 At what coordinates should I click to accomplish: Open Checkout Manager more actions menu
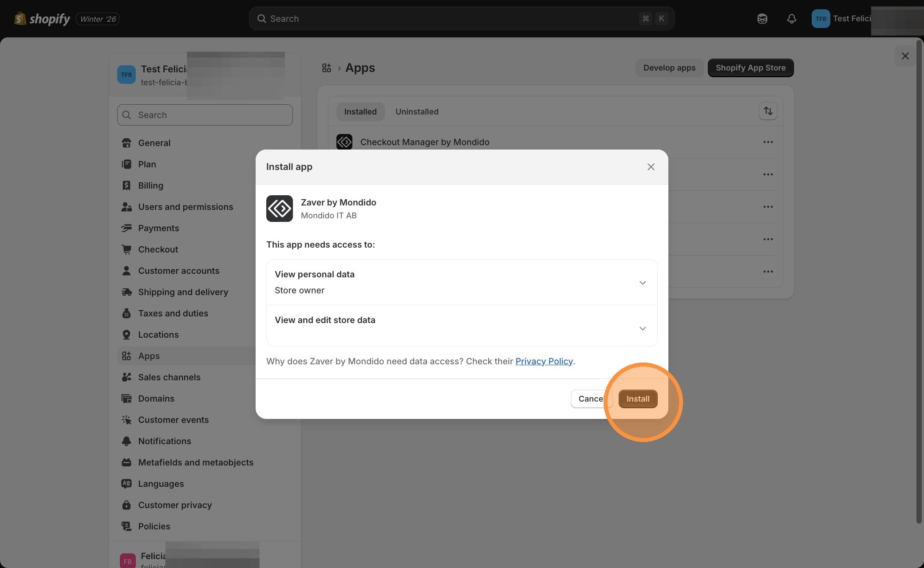pos(768,142)
